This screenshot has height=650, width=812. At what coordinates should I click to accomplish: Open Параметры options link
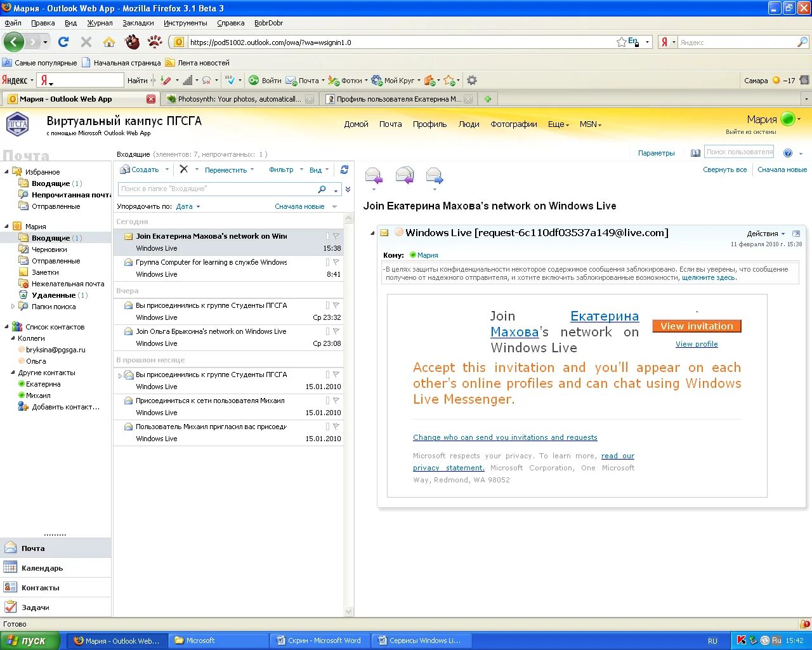(x=657, y=153)
